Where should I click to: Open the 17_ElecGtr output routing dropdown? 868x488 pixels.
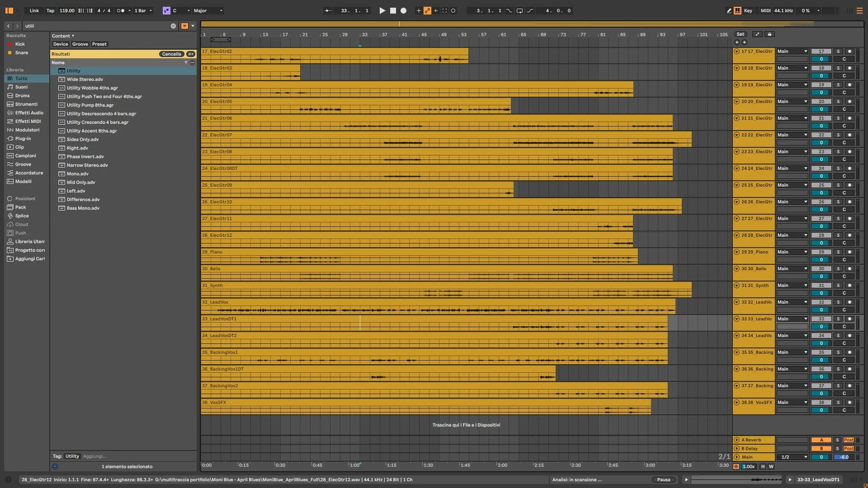click(792, 52)
